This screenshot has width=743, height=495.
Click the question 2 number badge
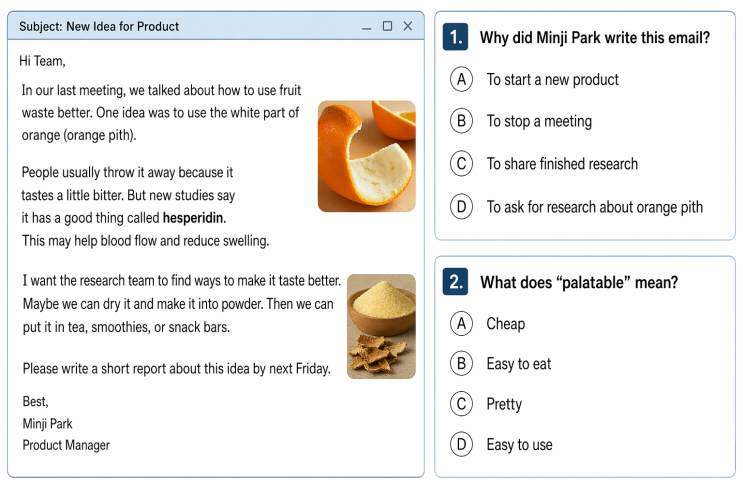(456, 282)
